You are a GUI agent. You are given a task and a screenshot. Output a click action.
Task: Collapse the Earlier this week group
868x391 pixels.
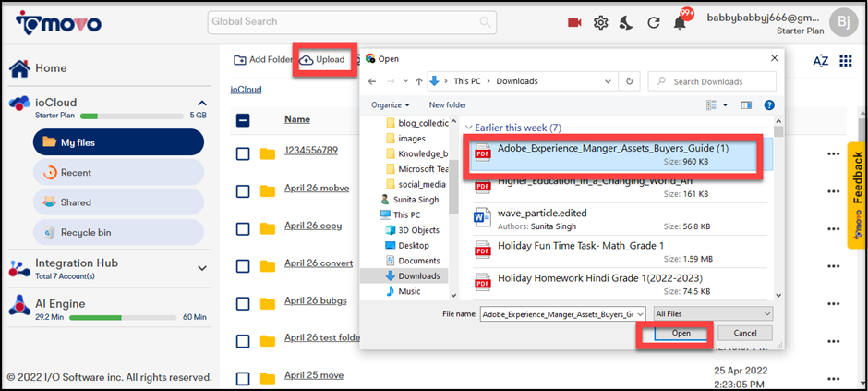click(x=468, y=128)
